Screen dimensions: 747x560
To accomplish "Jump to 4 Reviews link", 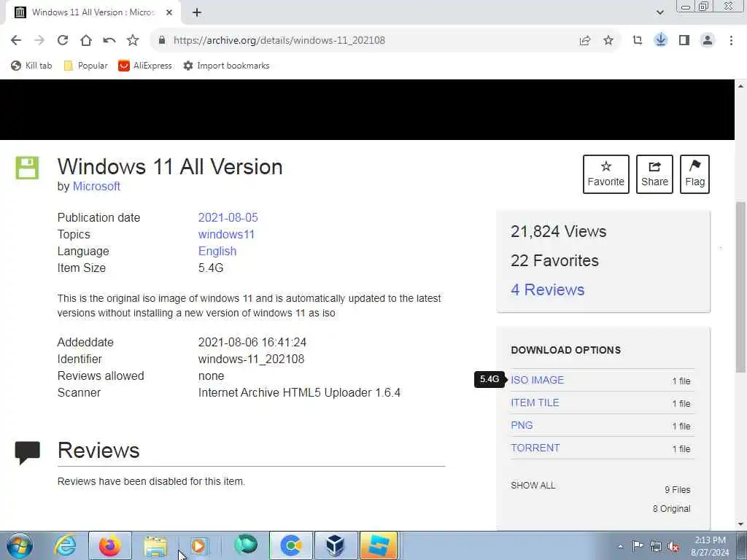I will (x=547, y=289).
